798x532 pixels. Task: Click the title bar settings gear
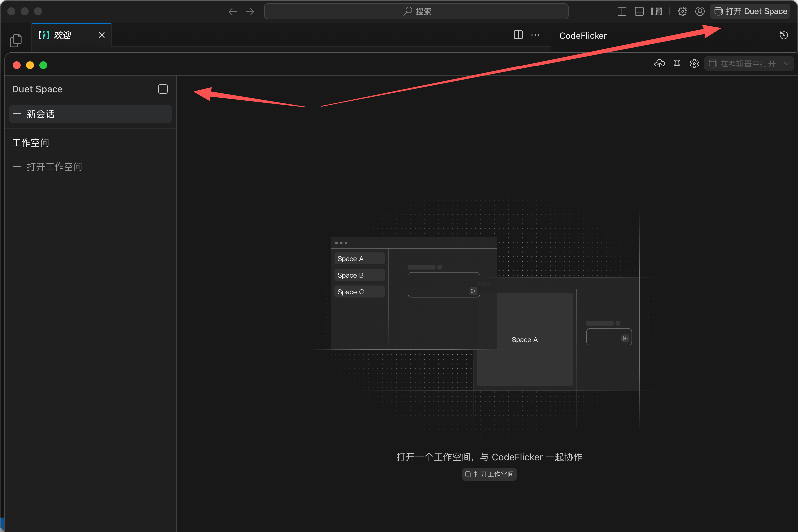(x=682, y=12)
